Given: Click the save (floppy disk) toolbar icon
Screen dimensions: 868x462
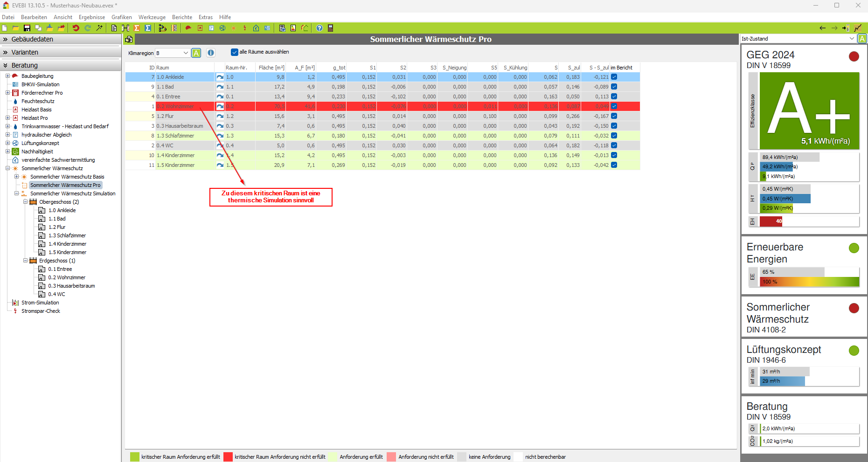Looking at the screenshot, I should [27, 28].
